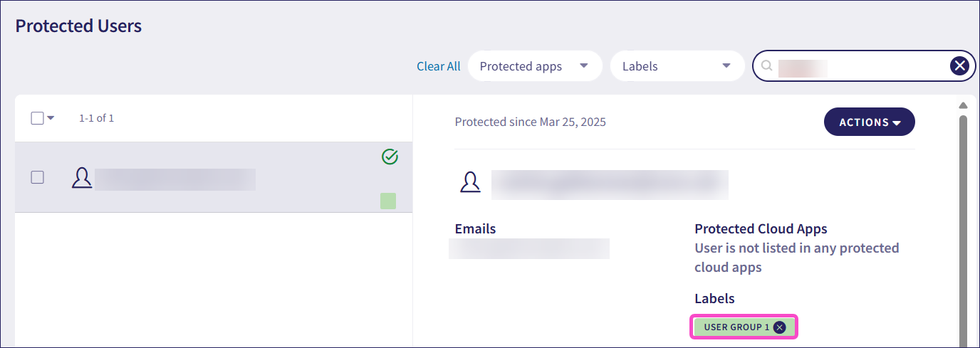Remove USER GROUP 1 label via its X

tap(780, 327)
